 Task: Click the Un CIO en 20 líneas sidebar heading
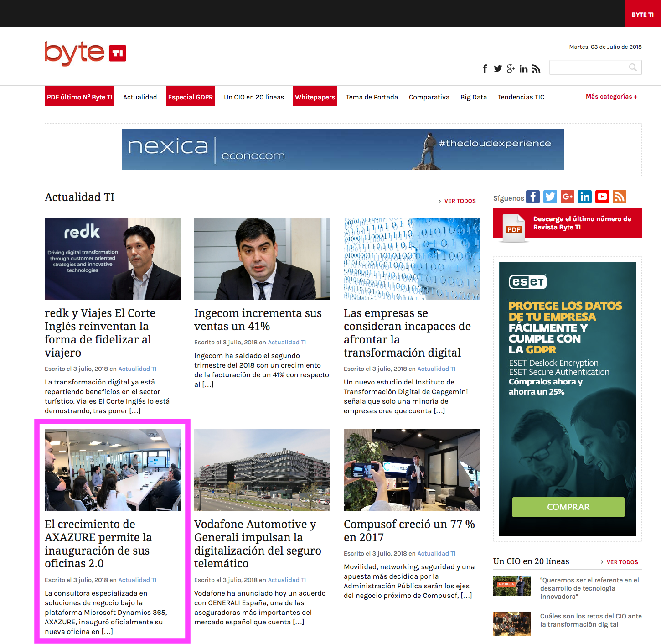click(531, 561)
